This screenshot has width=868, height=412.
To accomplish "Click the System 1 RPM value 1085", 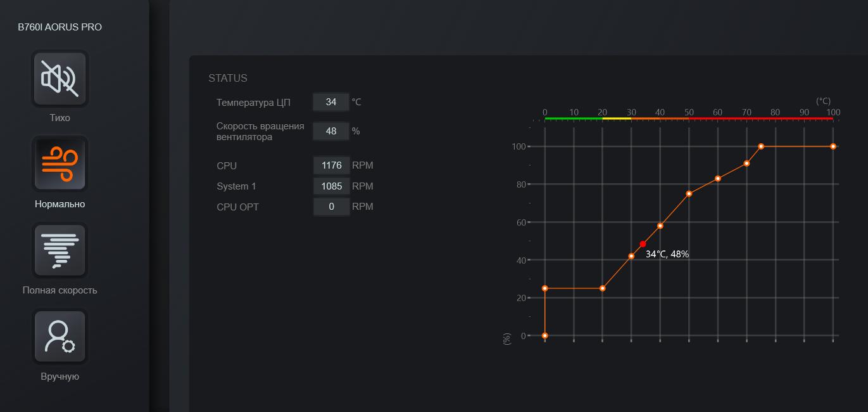I will point(331,186).
